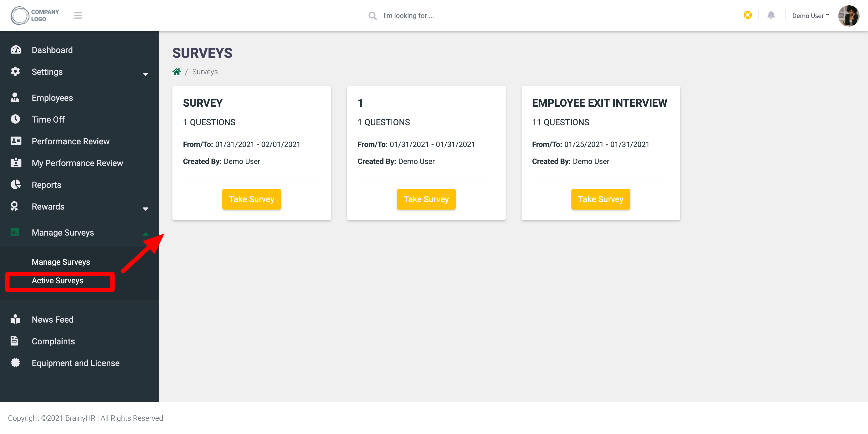This screenshot has width=868, height=434.
Task: Click the News Feed reader icon
Action: pyautogui.click(x=15, y=319)
